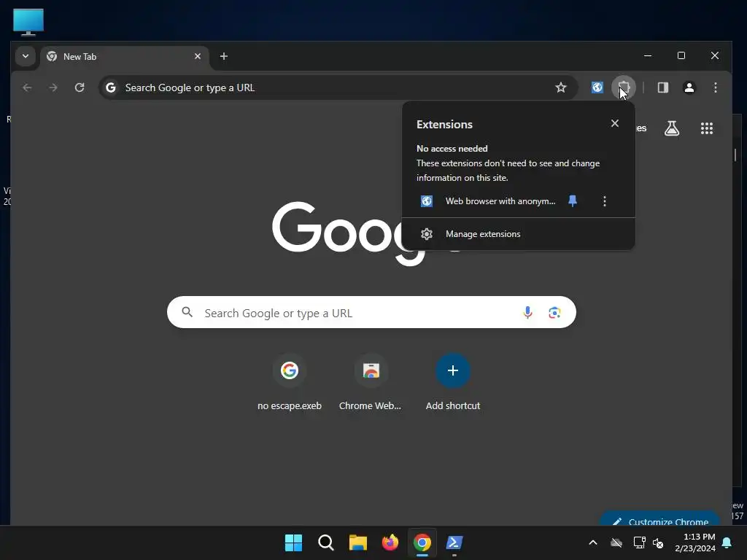Open the Chrome profile avatar menu
Viewport: 747px width, 560px height.
pyautogui.click(x=689, y=87)
